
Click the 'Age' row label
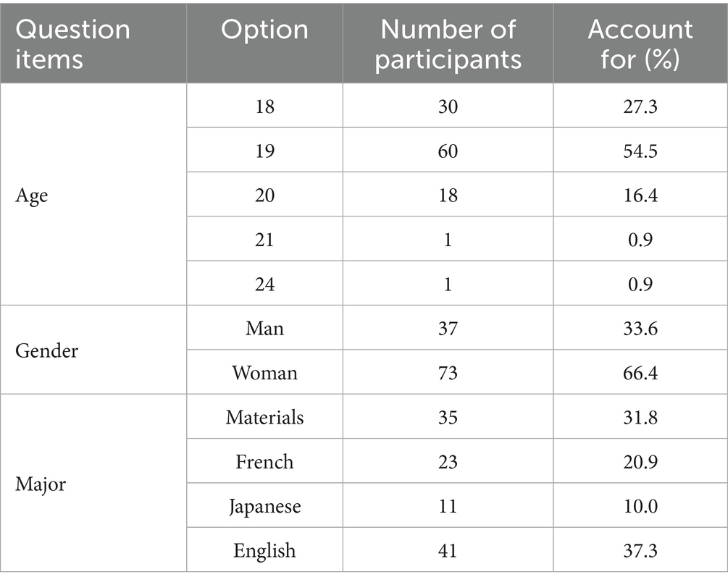(32, 195)
